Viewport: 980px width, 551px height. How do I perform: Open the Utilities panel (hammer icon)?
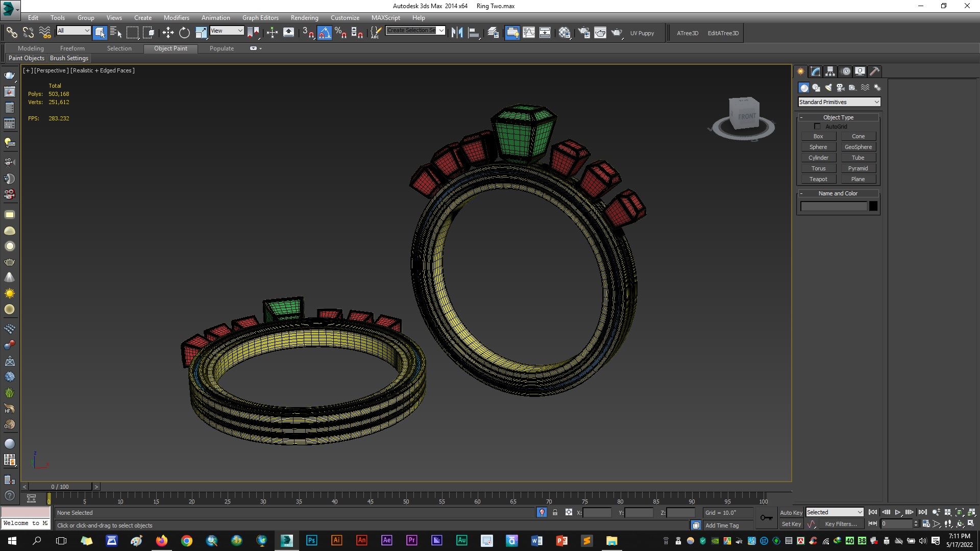tap(875, 71)
